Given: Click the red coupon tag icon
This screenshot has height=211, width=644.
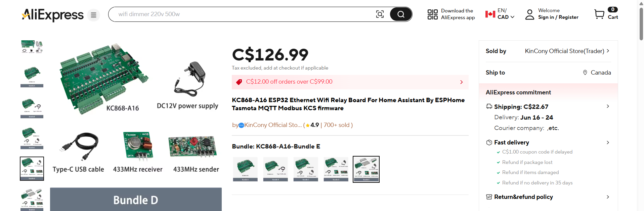Looking at the screenshot, I should click(239, 82).
